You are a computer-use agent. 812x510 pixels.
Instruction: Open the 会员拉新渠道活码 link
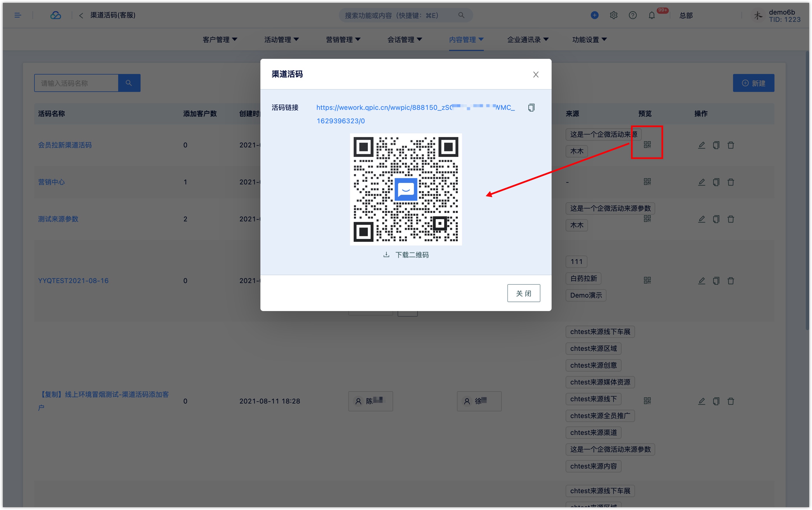coord(65,145)
